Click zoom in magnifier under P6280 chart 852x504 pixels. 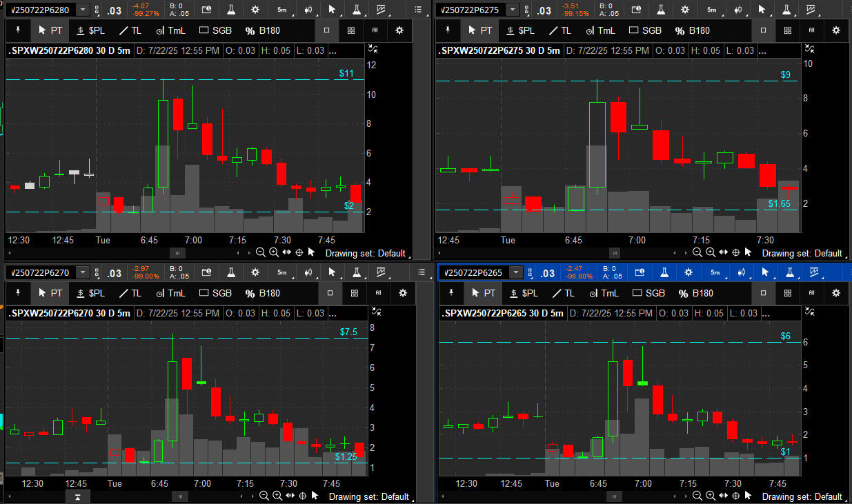tap(274, 252)
